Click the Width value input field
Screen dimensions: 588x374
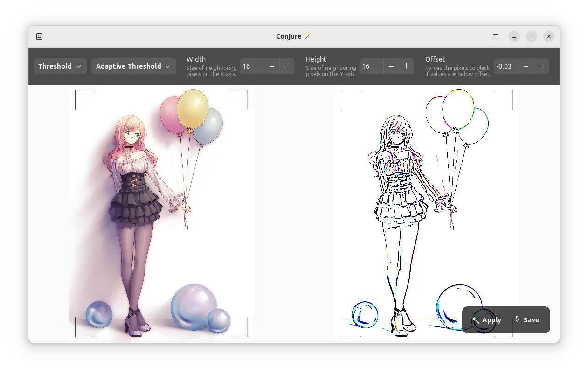252,66
